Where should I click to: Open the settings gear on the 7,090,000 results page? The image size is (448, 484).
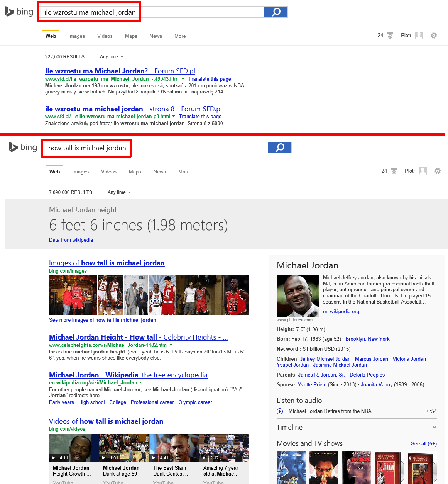tap(438, 171)
